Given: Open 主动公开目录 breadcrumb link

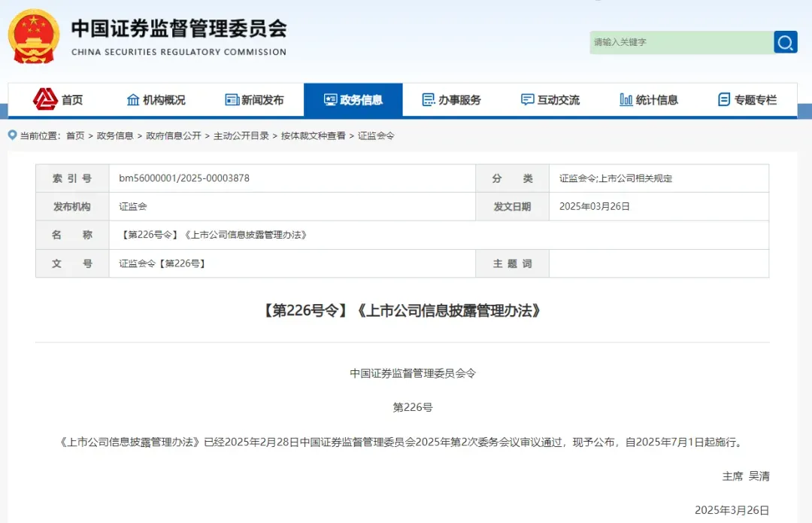Looking at the screenshot, I should [x=241, y=135].
